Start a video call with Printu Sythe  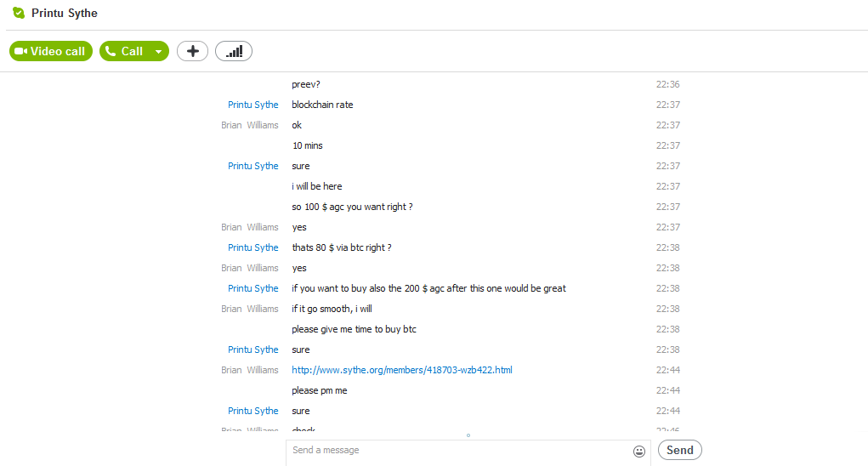click(50, 51)
